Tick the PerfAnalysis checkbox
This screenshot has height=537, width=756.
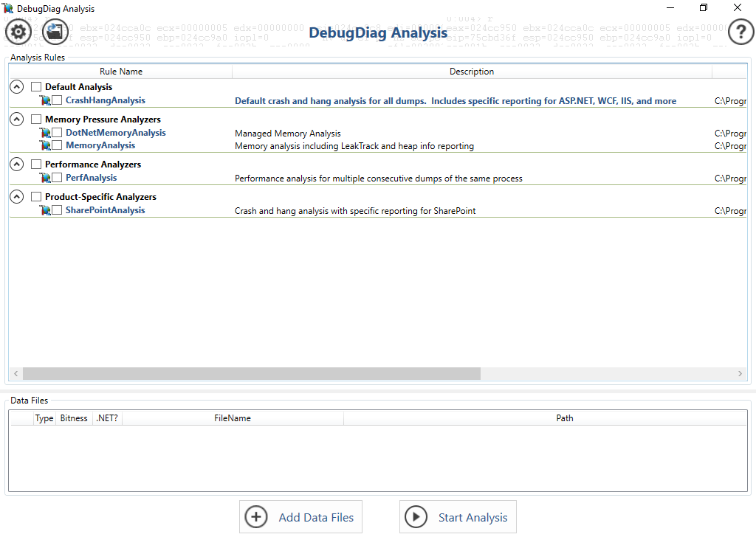(x=57, y=178)
